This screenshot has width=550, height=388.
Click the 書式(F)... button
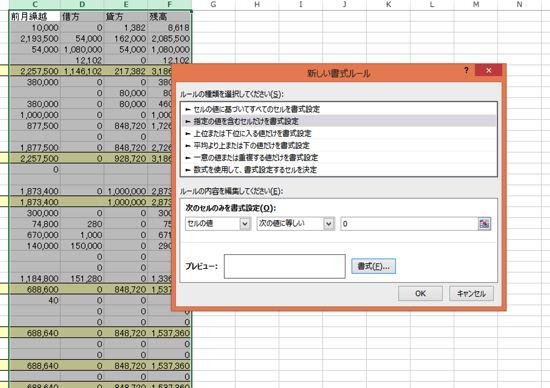pyautogui.click(x=374, y=266)
